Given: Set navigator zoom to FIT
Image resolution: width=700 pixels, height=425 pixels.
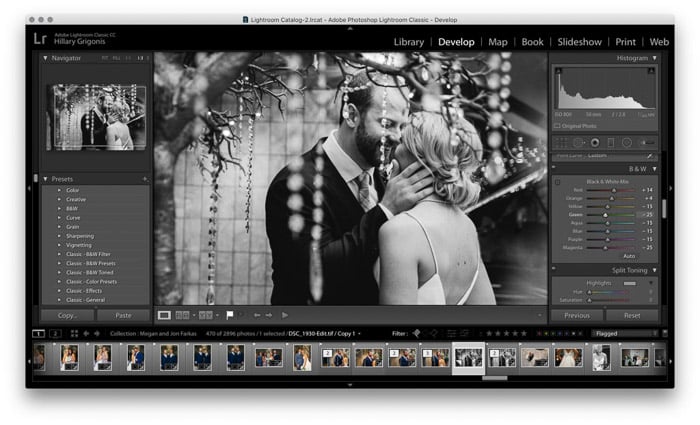Looking at the screenshot, I should [x=104, y=58].
